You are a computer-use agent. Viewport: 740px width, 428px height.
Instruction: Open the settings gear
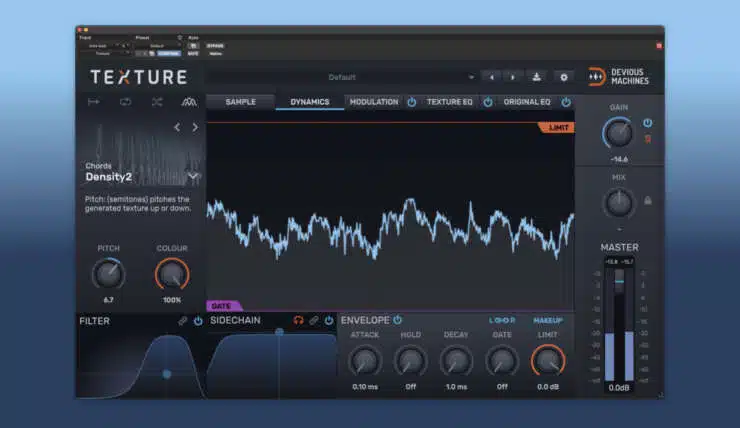[563, 77]
